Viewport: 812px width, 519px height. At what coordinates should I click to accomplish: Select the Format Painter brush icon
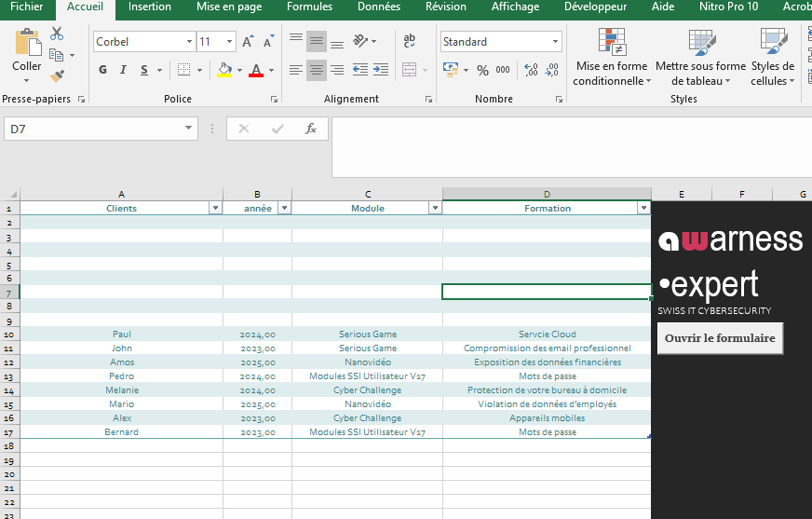[x=57, y=76]
